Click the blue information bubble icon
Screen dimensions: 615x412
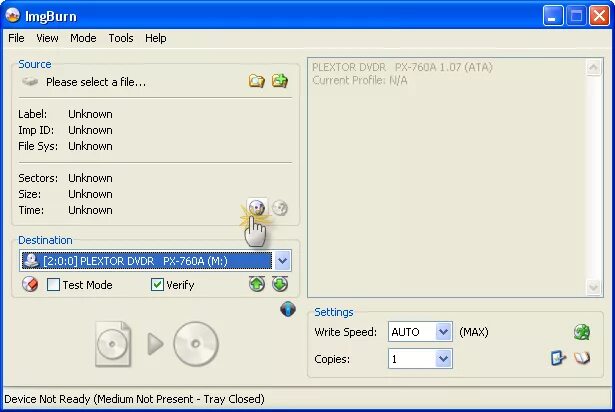tap(288, 309)
